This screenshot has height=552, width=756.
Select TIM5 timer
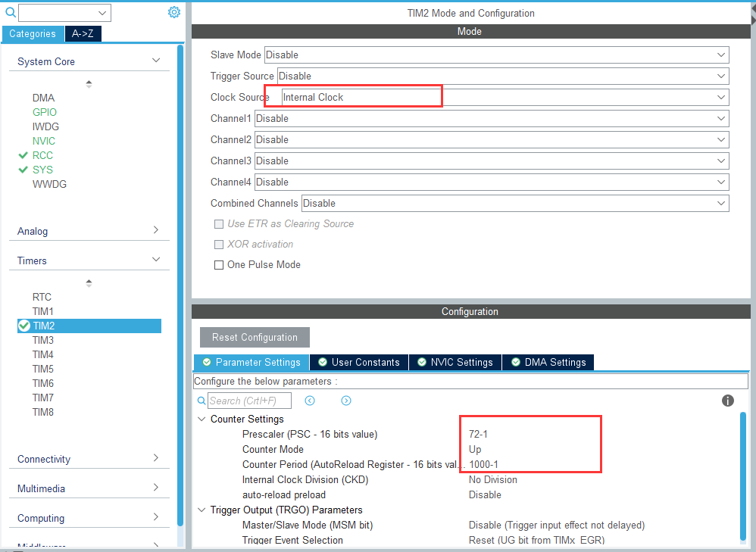click(43, 370)
